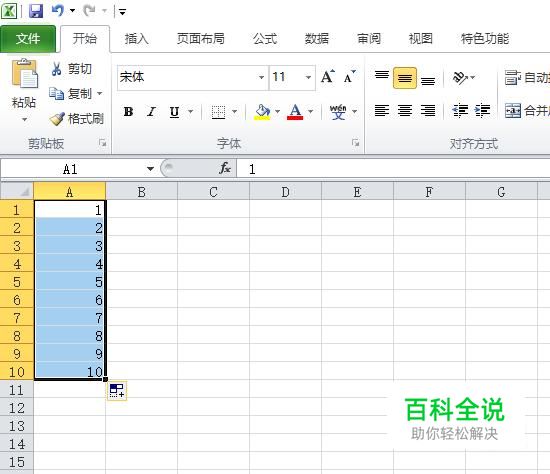Open the 字体 font dialog launcher
Screen dimensions: 550x474
point(356,143)
